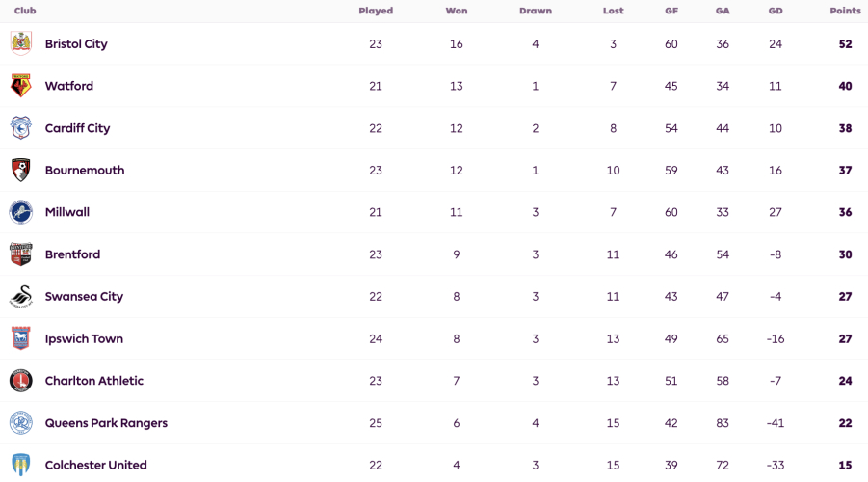Click the Ipswich Town club crest
Viewport: 868px width, 482px height.
pos(21,338)
